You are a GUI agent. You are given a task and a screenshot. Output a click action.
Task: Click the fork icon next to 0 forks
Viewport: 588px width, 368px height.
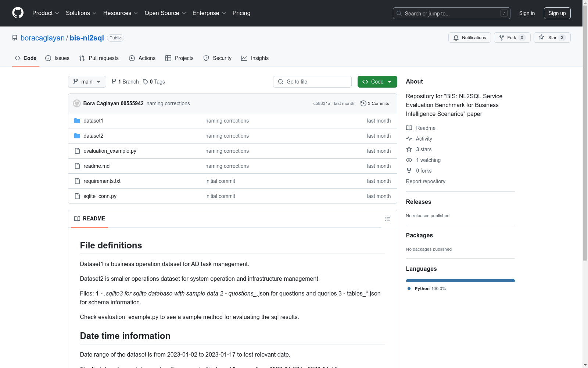pos(409,171)
